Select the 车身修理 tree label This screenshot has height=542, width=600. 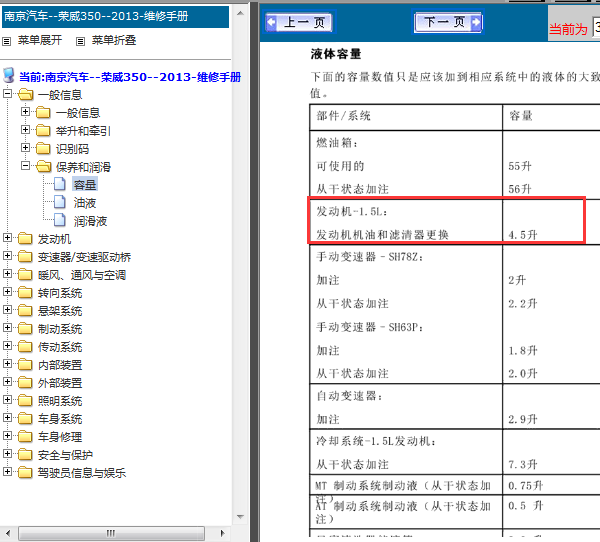(60, 437)
